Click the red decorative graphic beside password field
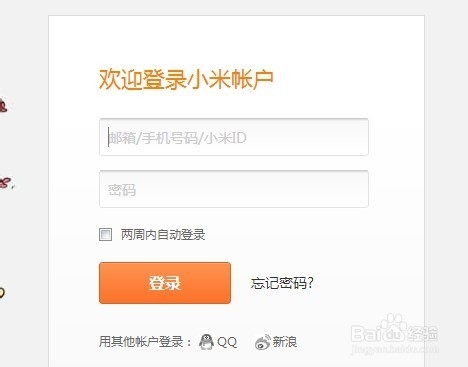 tap(7, 183)
